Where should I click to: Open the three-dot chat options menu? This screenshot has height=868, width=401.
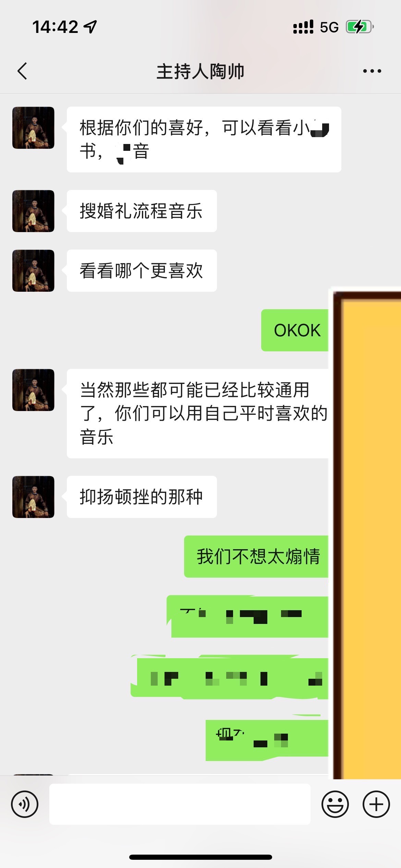372,71
